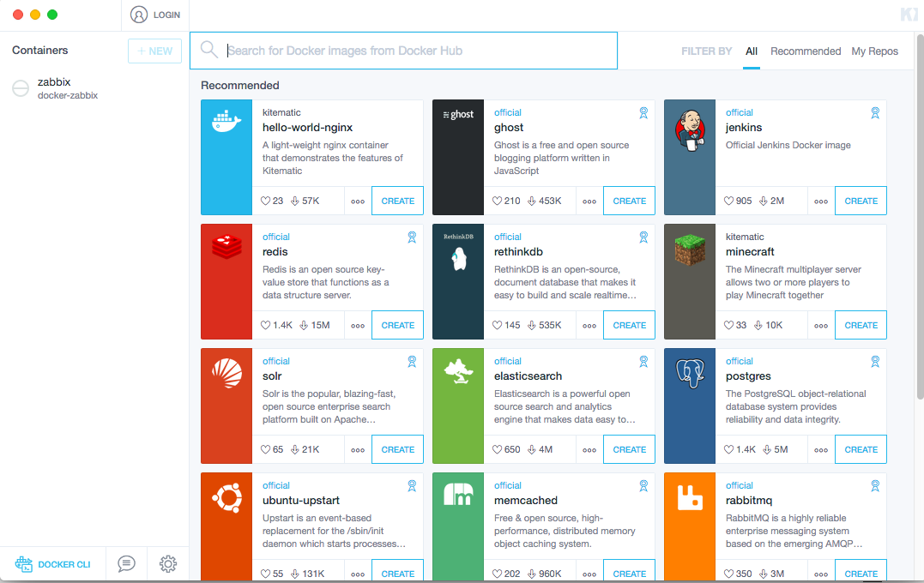Open more options for minecraft

pos(821,326)
